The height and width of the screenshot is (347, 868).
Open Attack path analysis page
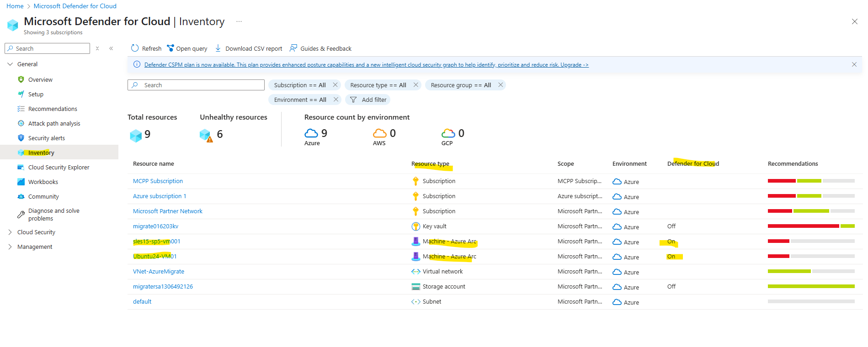click(54, 123)
